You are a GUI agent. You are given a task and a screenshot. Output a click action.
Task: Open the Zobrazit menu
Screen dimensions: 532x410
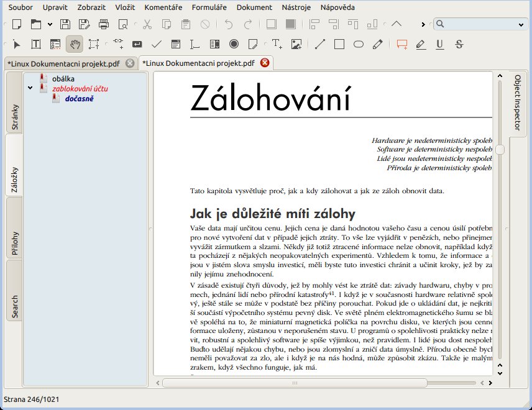(91, 7)
